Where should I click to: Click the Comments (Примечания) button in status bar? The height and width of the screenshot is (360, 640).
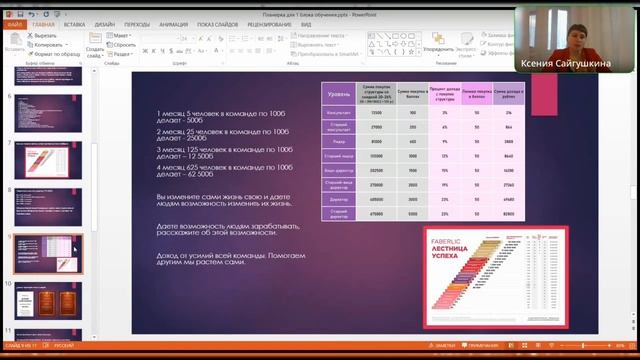(481, 346)
